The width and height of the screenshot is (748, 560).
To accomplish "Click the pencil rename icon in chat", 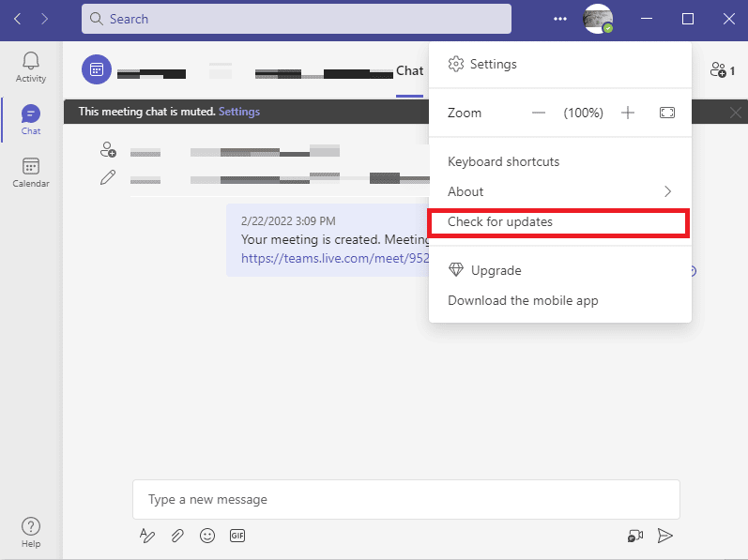I will [x=108, y=176].
